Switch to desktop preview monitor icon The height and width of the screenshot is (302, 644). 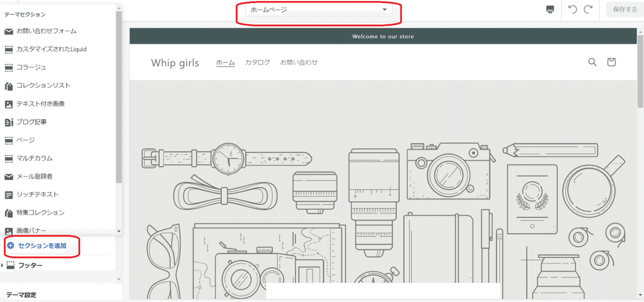(x=550, y=10)
